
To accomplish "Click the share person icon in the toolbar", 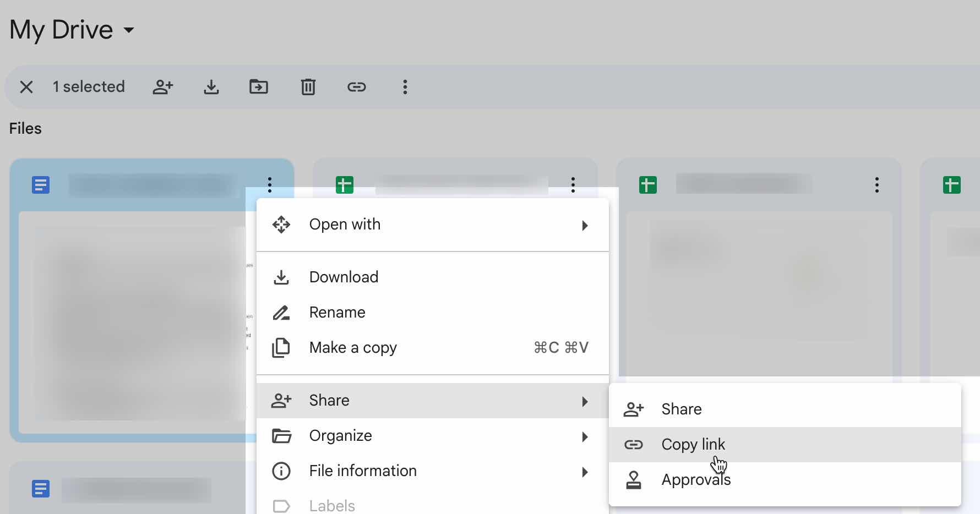I will point(163,86).
